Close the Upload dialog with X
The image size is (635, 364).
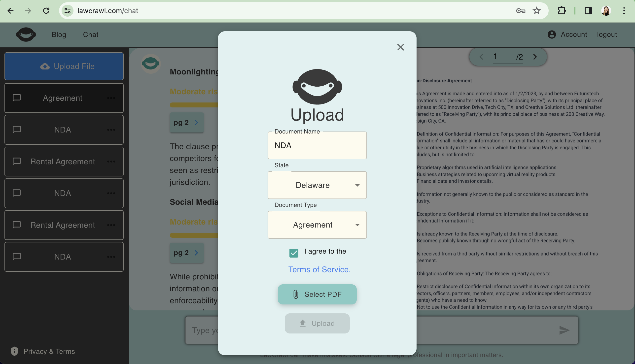click(400, 47)
